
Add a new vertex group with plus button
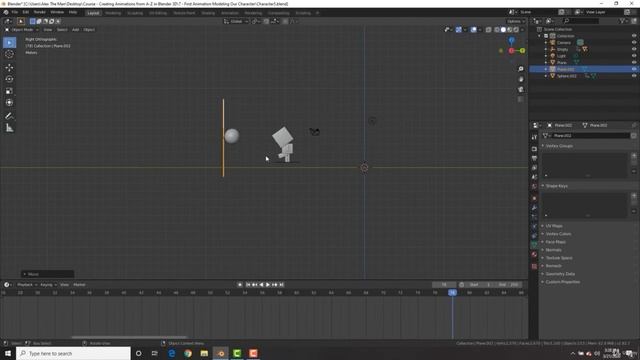(x=634, y=156)
